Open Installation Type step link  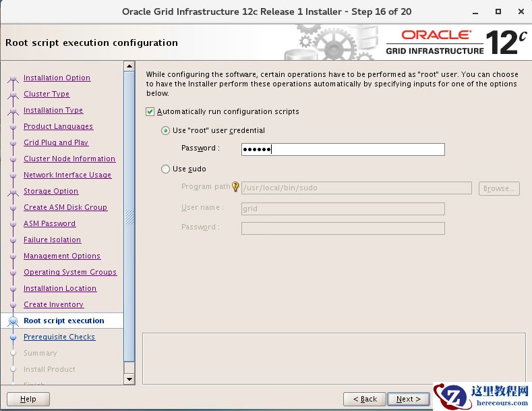click(x=53, y=111)
